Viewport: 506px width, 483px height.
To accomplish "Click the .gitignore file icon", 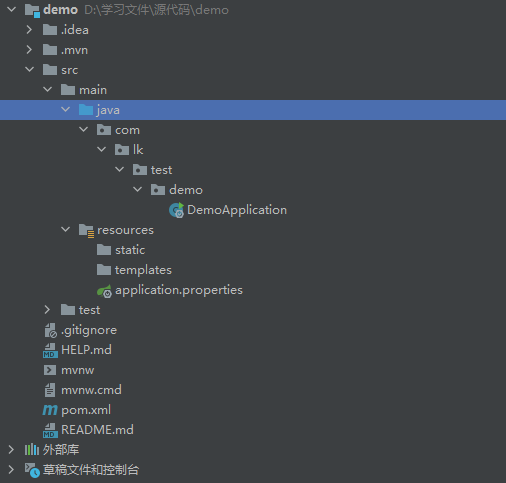I will point(51,330).
